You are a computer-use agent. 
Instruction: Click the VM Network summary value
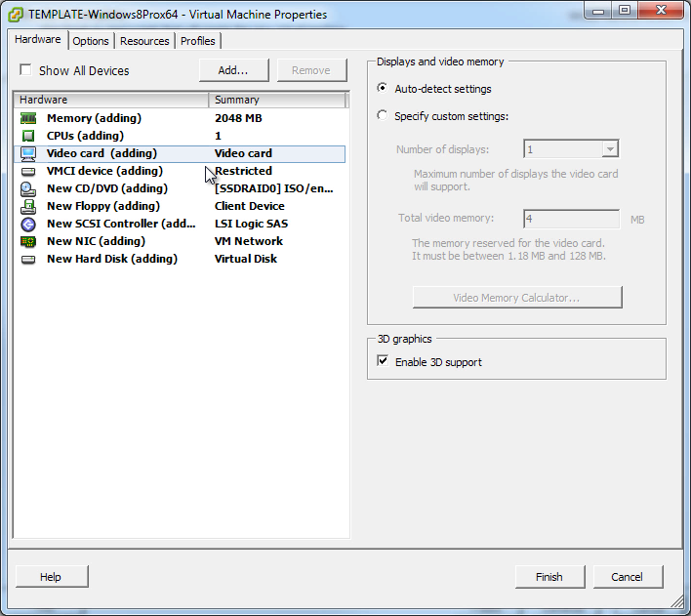[x=249, y=241]
